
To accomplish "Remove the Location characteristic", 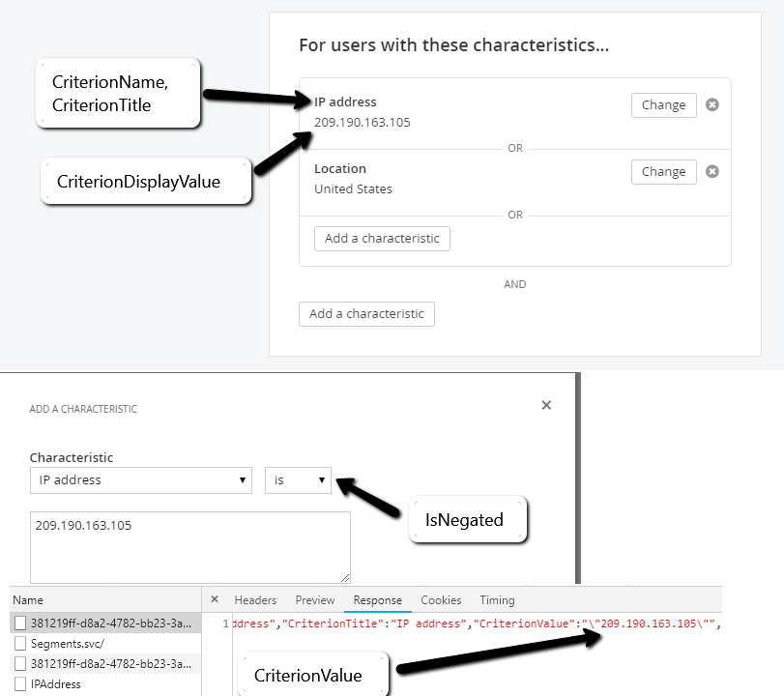I will (x=712, y=171).
